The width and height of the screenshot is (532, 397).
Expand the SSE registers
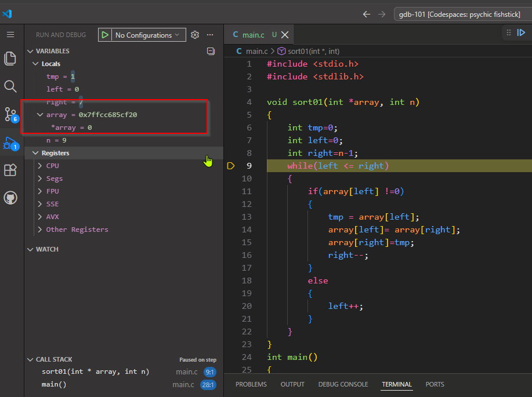pos(40,204)
